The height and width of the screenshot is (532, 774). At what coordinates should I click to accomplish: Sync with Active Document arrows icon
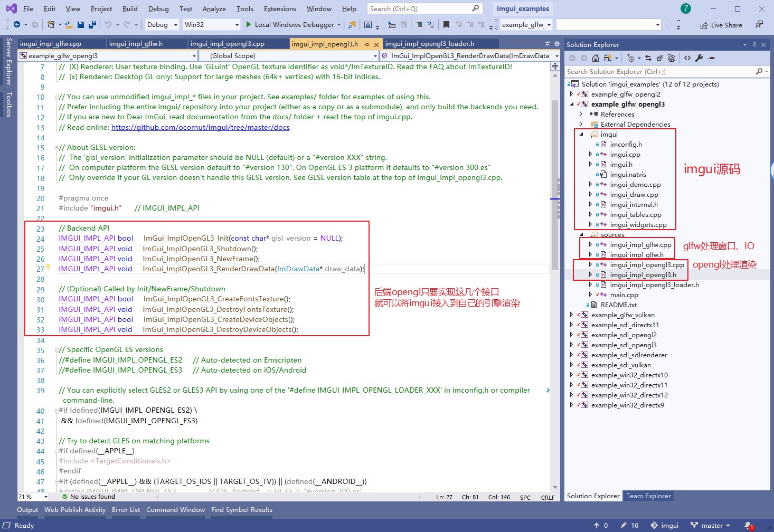tap(648, 58)
